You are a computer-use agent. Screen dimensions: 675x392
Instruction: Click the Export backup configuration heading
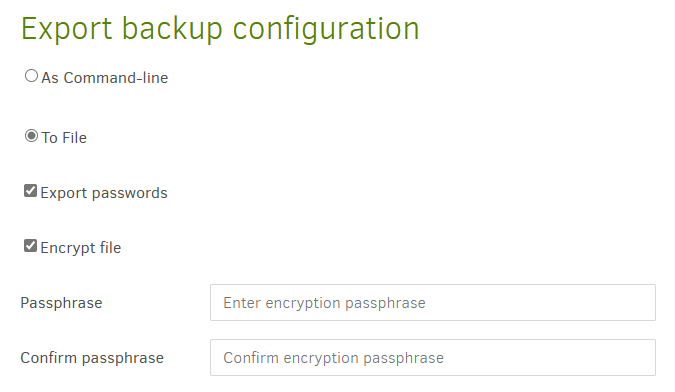pos(220,29)
